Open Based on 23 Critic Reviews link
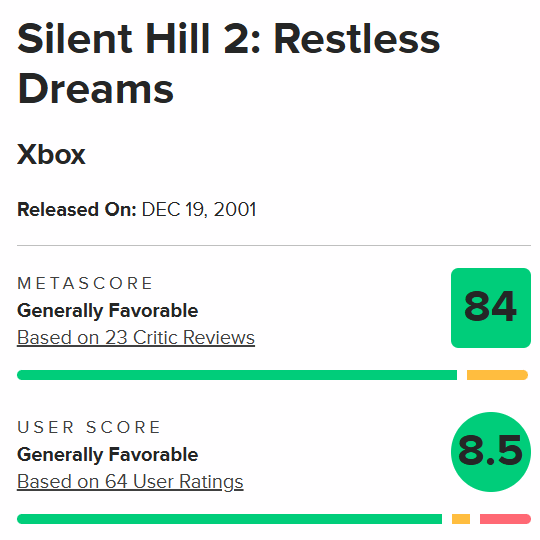540x540 pixels. click(x=136, y=338)
